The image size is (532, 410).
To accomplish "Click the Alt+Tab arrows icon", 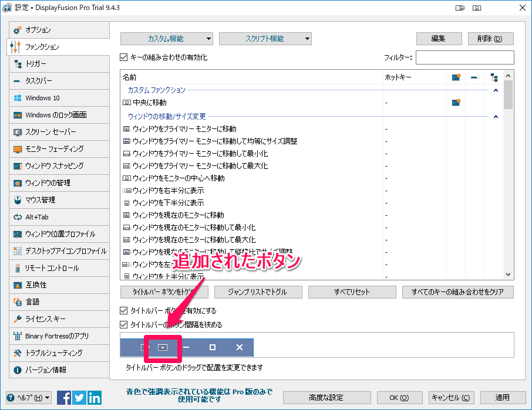I will click(18, 217).
